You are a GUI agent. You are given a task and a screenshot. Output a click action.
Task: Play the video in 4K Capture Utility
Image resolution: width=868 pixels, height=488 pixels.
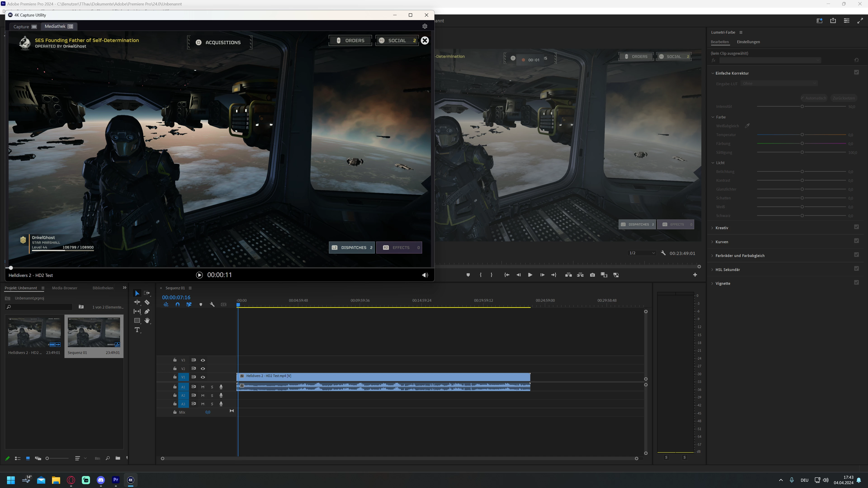pyautogui.click(x=199, y=275)
